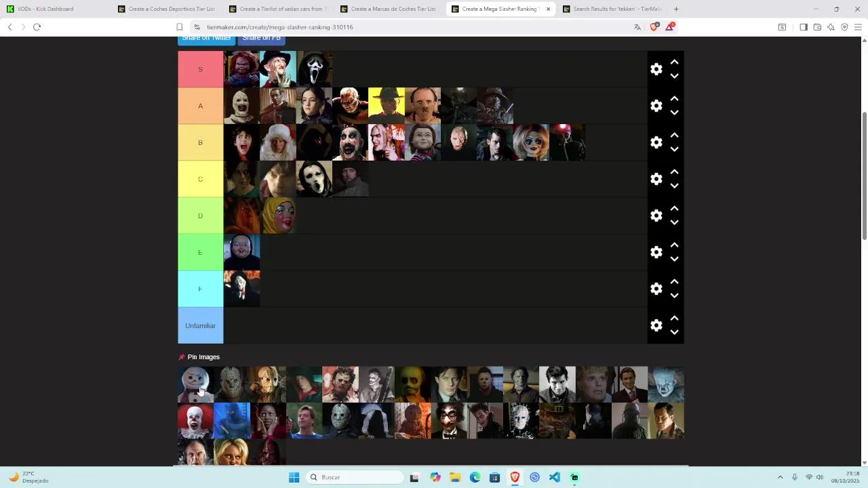
Task: Select yellow hooded doll image in D tier
Action: (278, 216)
